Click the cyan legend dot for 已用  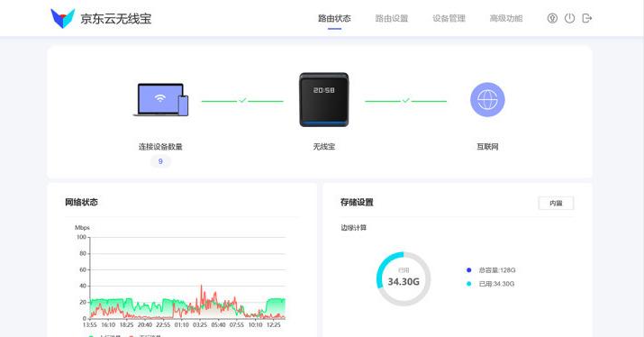click(468, 284)
